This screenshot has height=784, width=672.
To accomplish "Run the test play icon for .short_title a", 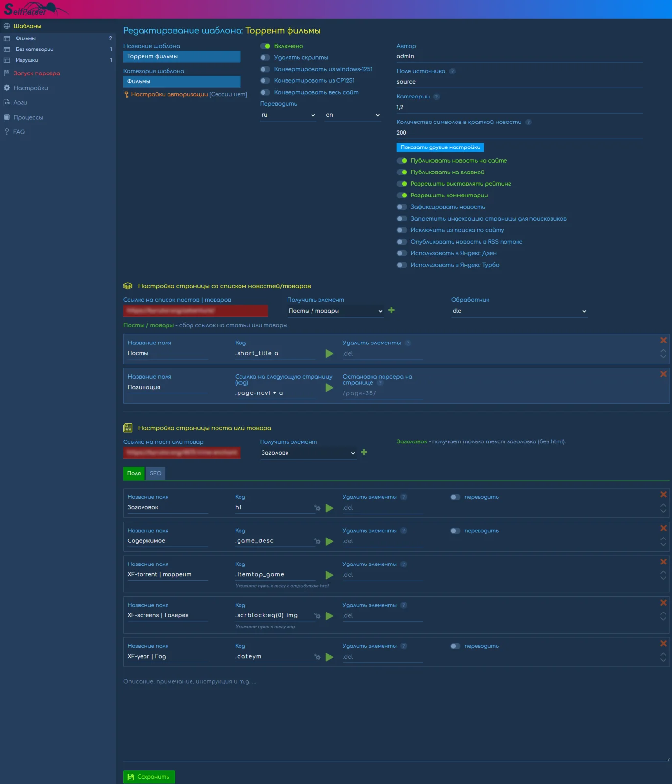I will (x=329, y=353).
